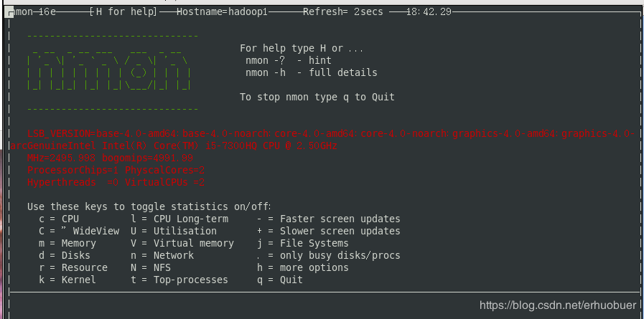
Task: Click 'l = CPU Long-term' option
Action: point(179,219)
